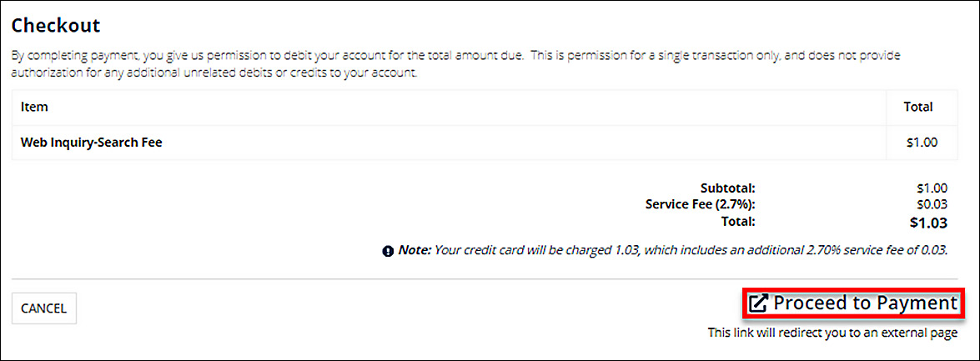The image size is (980, 361).
Task: Click the $1.03 total amount
Action: pyautogui.click(x=927, y=223)
